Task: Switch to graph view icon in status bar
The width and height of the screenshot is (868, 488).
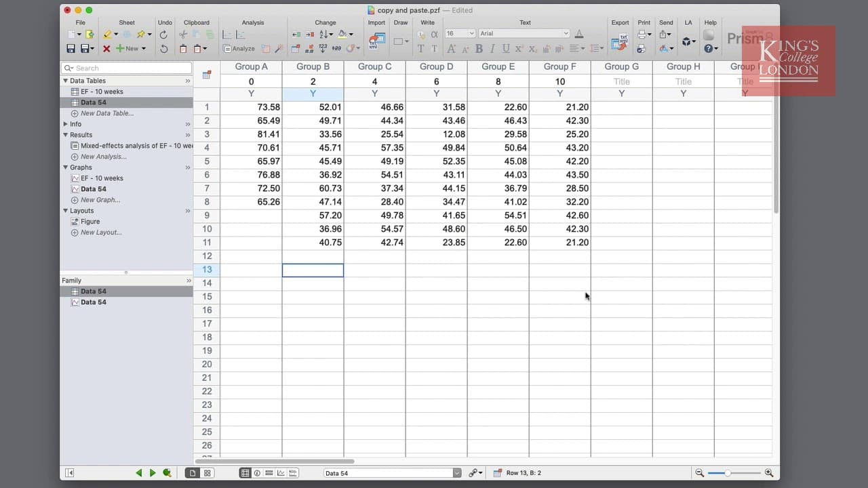Action: (281, 473)
